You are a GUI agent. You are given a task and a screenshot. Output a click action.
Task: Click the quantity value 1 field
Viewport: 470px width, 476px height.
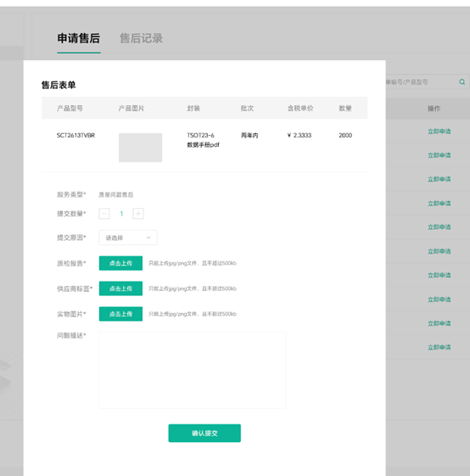pyautogui.click(x=121, y=214)
